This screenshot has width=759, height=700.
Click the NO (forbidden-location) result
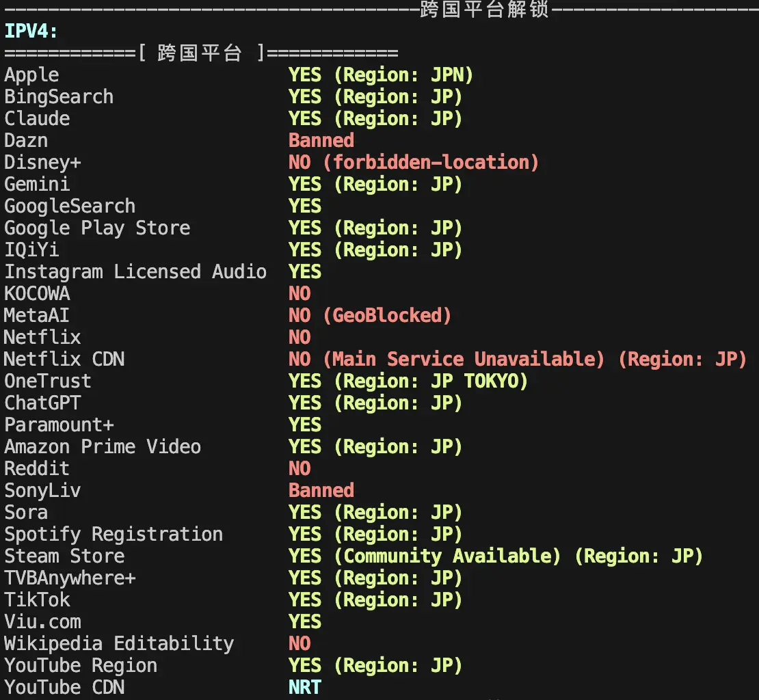tap(414, 163)
